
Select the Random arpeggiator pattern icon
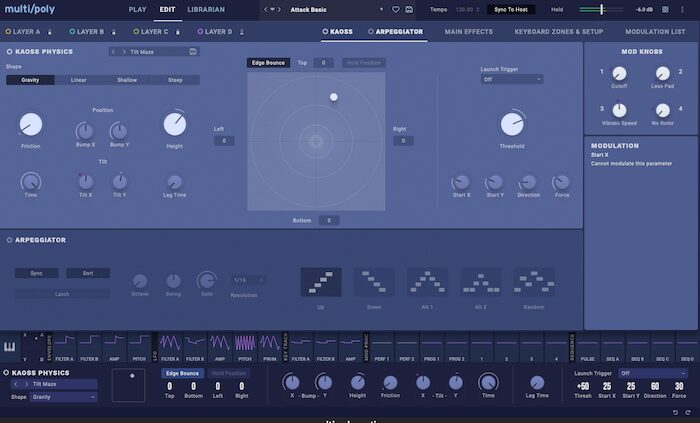tap(534, 282)
